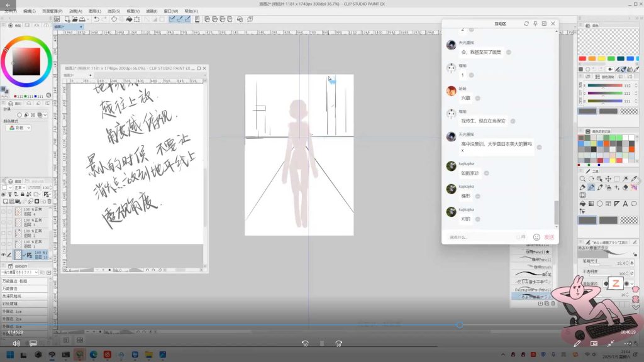Open the Filter (滤镜) menu

[x=151, y=11]
